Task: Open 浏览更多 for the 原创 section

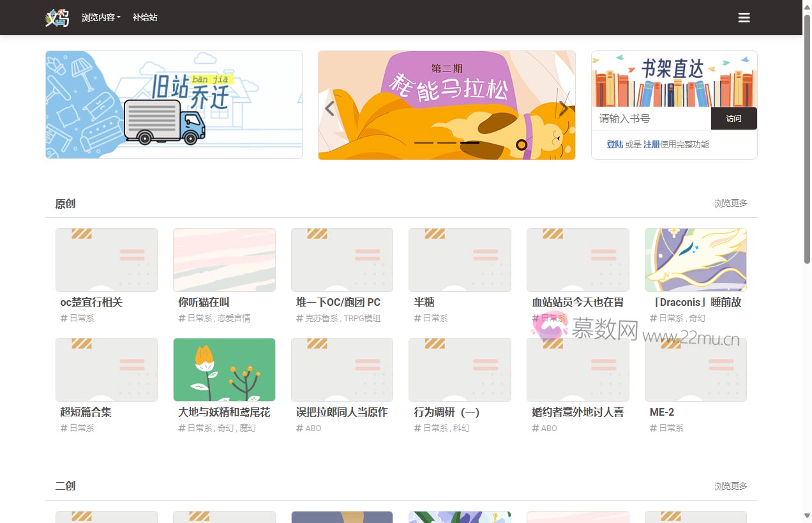Action: [730, 203]
